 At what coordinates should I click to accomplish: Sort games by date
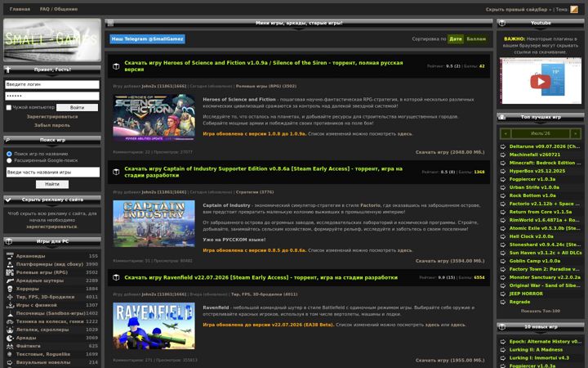(456, 39)
